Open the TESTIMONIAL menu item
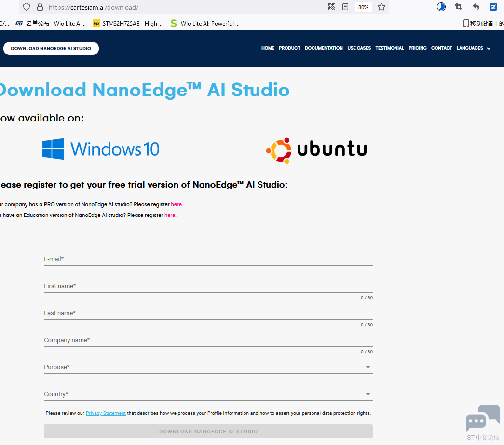 [x=390, y=48]
